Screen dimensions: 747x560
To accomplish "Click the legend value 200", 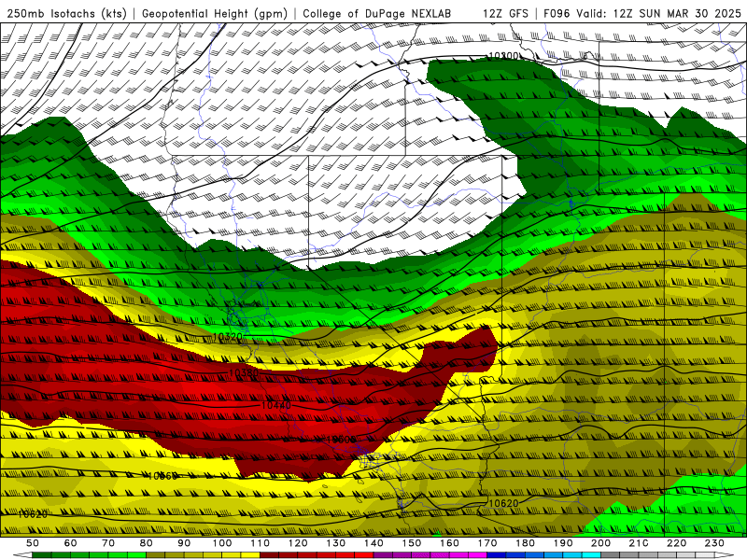I will (x=600, y=543).
